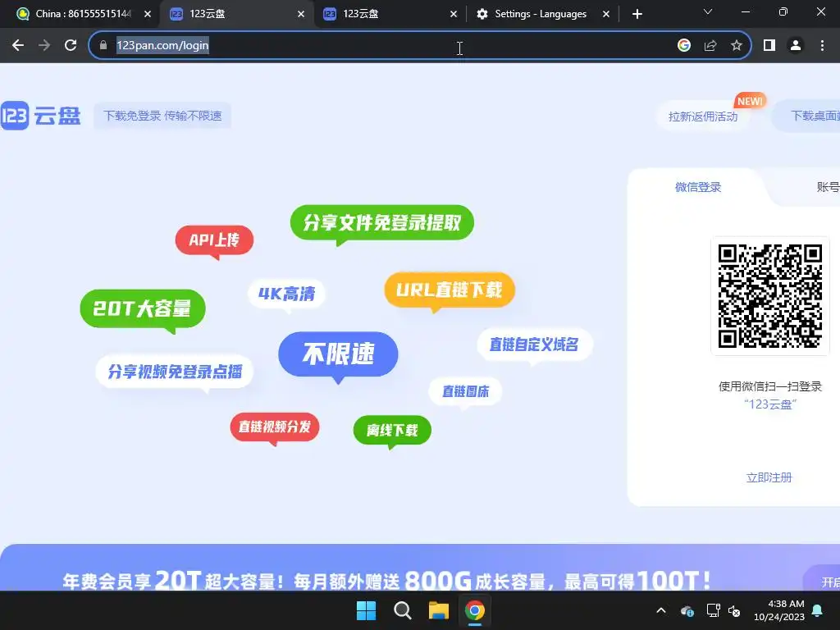Click the OneDrive cloud tray icon
This screenshot has width=840, height=630.
click(687, 610)
